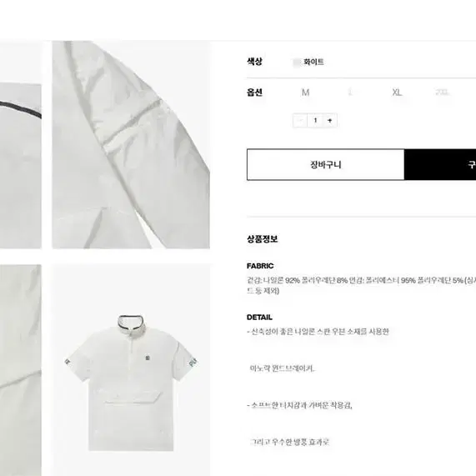Click the DETAIL section heading
This screenshot has height=476, width=476.
259,318
